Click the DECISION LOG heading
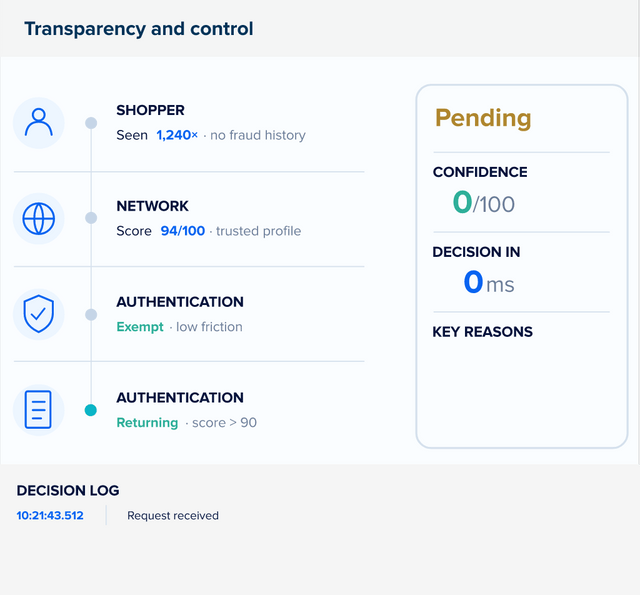Screen dimensions: 640x595 pyautogui.click(x=68, y=491)
